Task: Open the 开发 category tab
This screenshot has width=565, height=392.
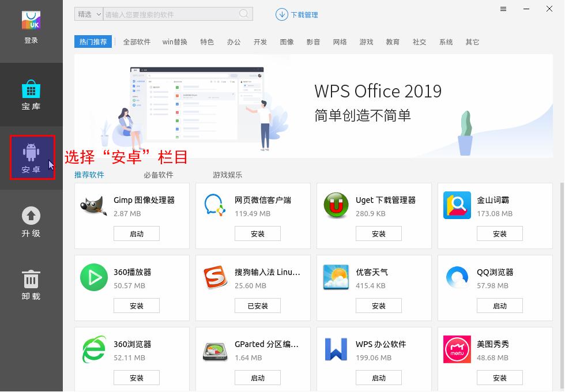Action: tap(260, 42)
